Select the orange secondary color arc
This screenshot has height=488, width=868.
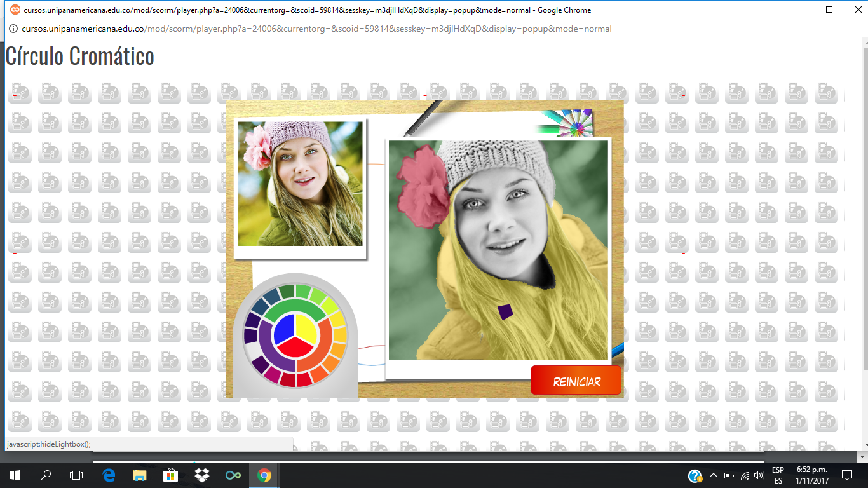pyautogui.click(x=324, y=346)
